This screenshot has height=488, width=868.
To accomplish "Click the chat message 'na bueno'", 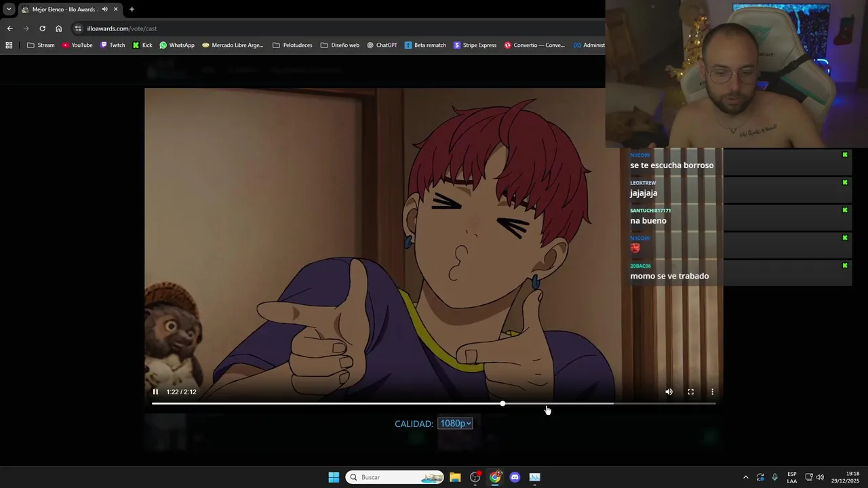I will click(x=648, y=221).
